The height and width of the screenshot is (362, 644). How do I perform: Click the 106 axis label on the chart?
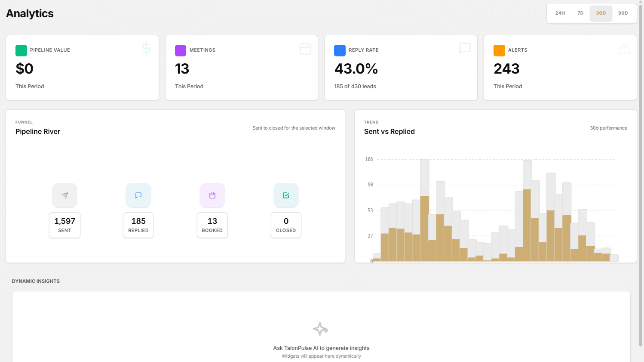(369, 159)
